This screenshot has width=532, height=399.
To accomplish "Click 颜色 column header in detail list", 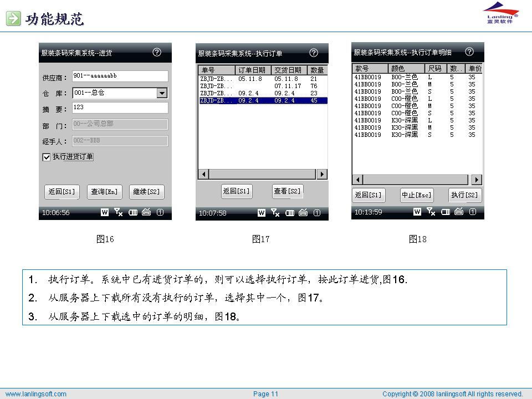I will tap(406, 68).
